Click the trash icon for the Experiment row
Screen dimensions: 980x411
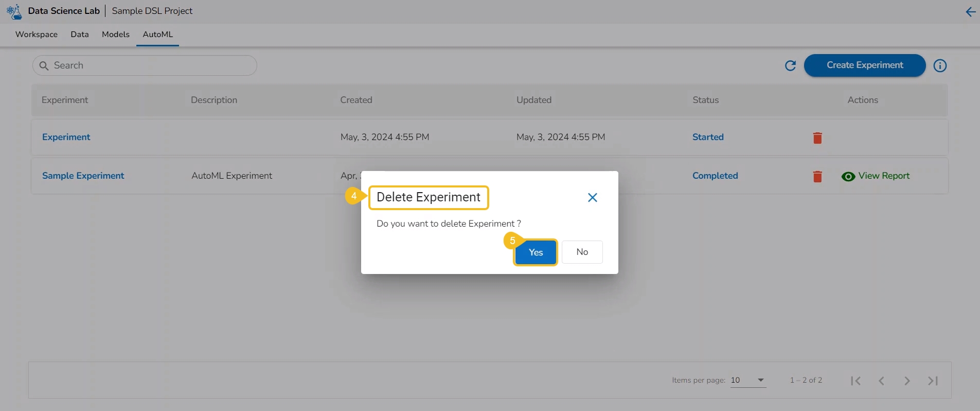(817, 138)
